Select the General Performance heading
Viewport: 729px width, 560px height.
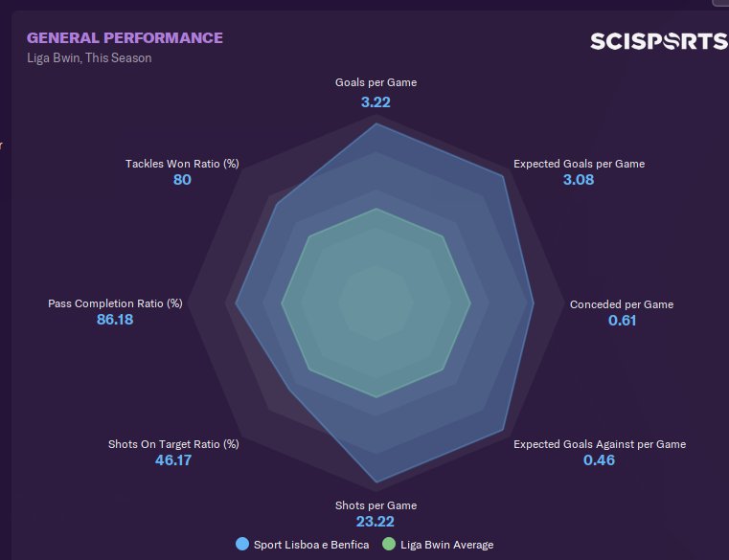point(125,38)
